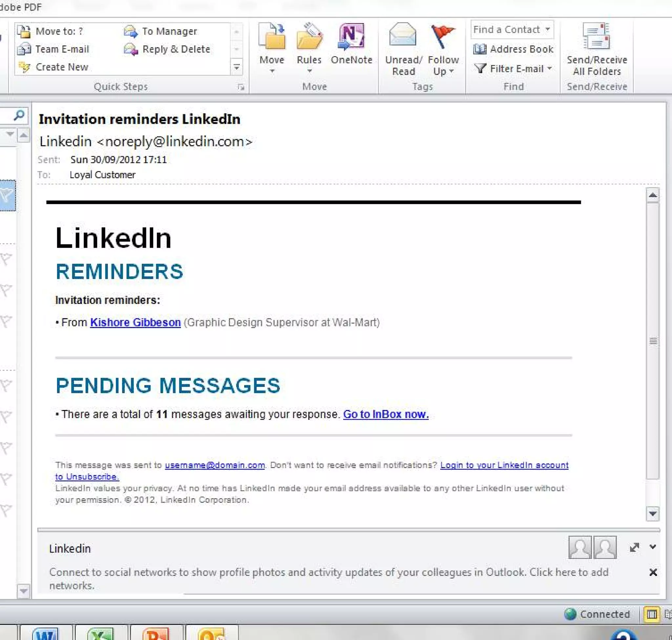This screenshot has width=672, height=640.
Task: Open the Kishore Gibbeson link
Action: coord(136,322)
